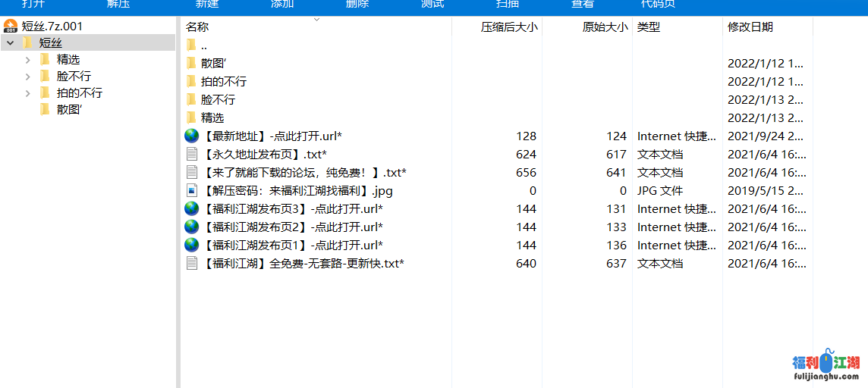Collapse the 短丝 root tree node
Screen dimensions: 868x388
click(x=10, y=43)
